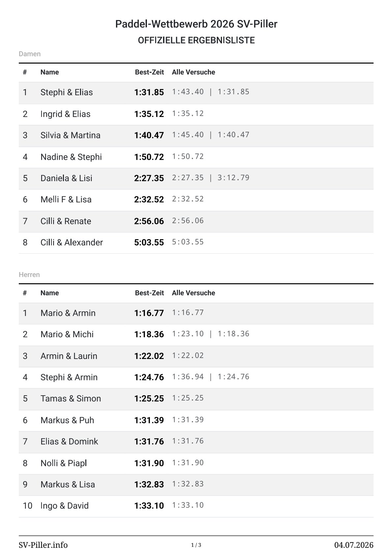This screenshot has height=554, width=392.
Task: Select the Daniela & Lisi row
Action: point(196,179)
